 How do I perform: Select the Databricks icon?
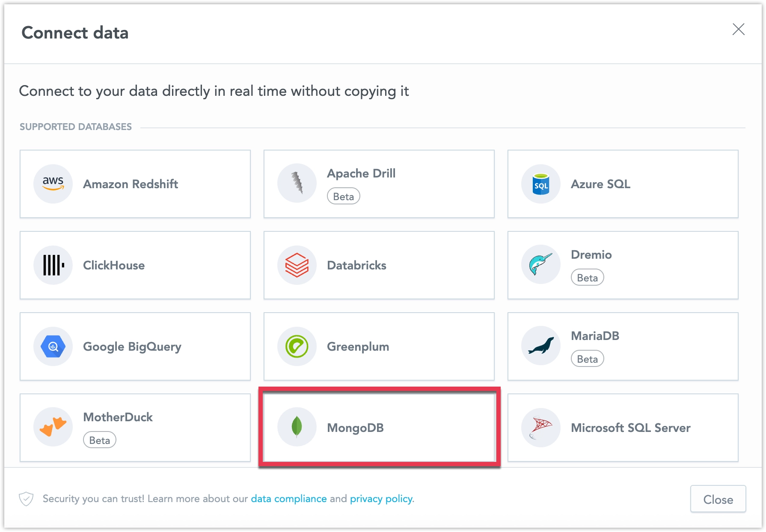click(x=296, y=265)
